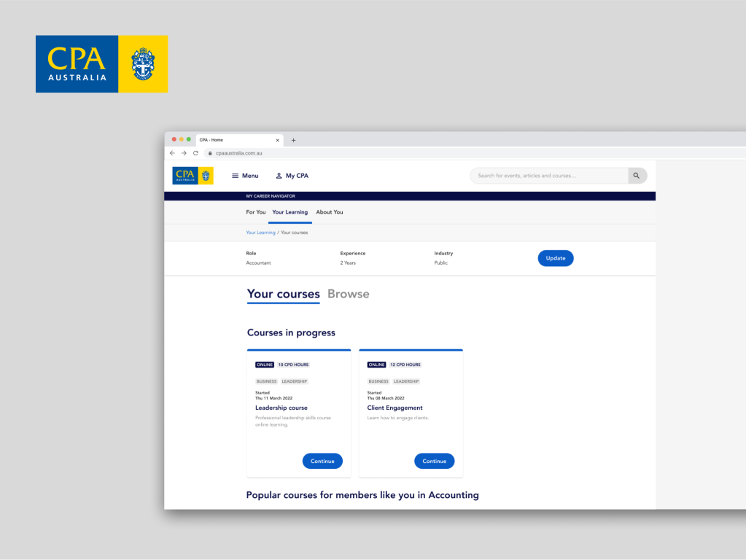Open the Your Learning tab
The image size is (746, 560).
click(290, 212)
